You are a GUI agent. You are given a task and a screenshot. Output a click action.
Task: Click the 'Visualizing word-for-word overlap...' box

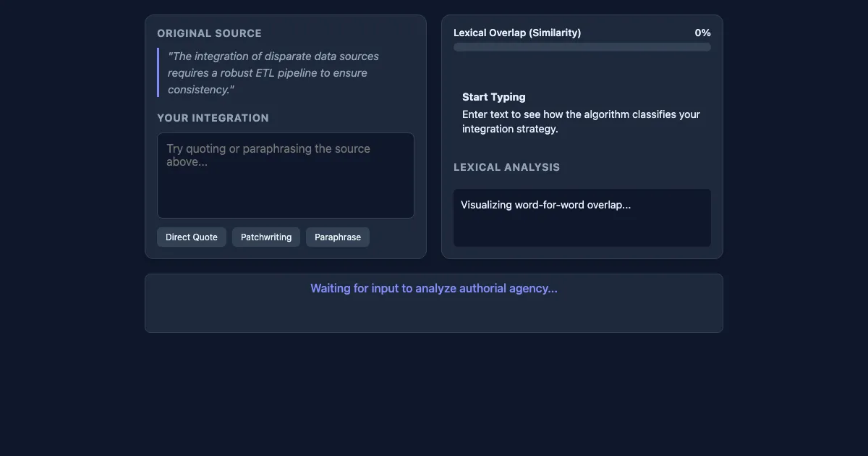coord(582,218)
